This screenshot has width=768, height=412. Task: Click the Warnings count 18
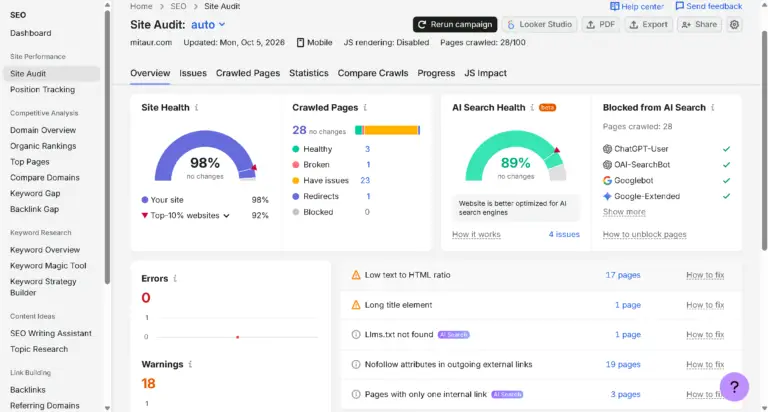click(148, 384)
